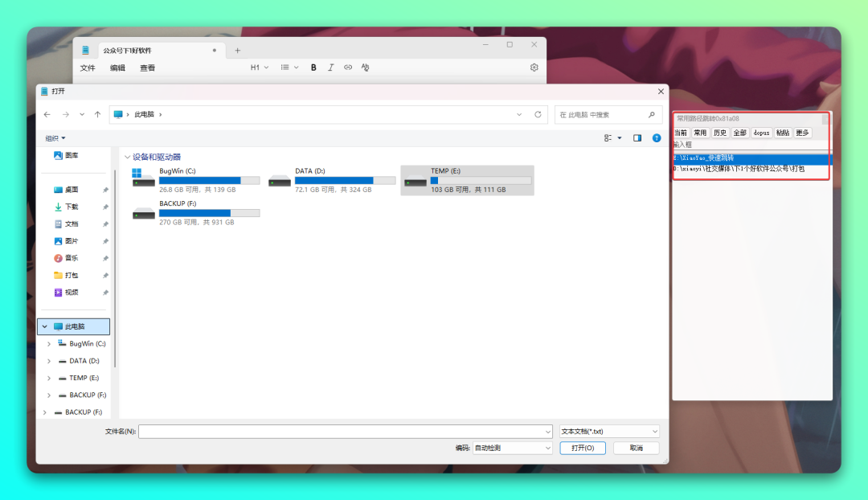Viewport: 868px width, 500px height.
Task: Select 下载 in the sidebar
Action: tap(72, 207)
